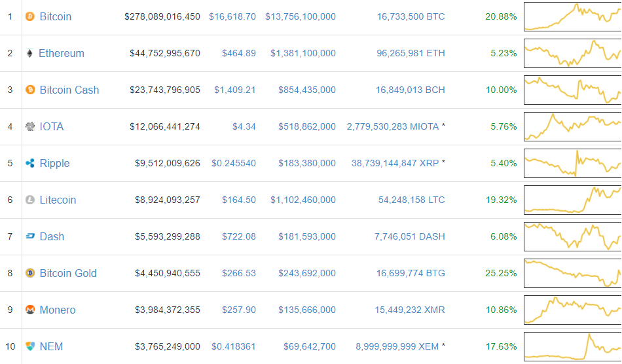The height and width of the screenshot is (364, 622).
Task: Click supply 8,999,999,999 XEM
Action: pos(397,346)
